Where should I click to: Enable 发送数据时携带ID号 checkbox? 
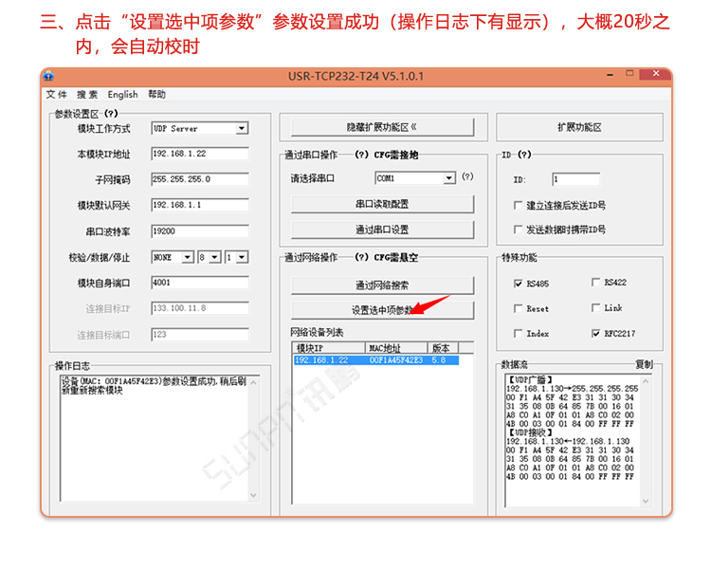518,230
